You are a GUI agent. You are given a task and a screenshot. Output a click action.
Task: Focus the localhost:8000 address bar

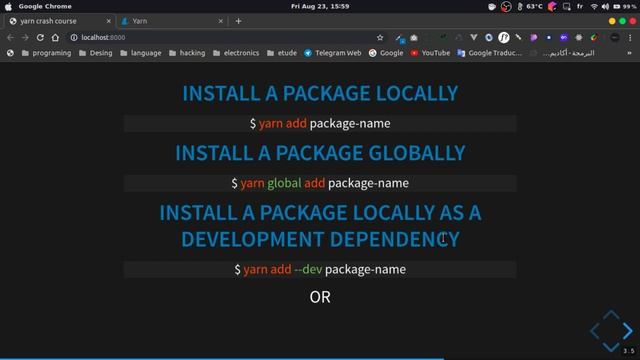(x=227, y=38)
